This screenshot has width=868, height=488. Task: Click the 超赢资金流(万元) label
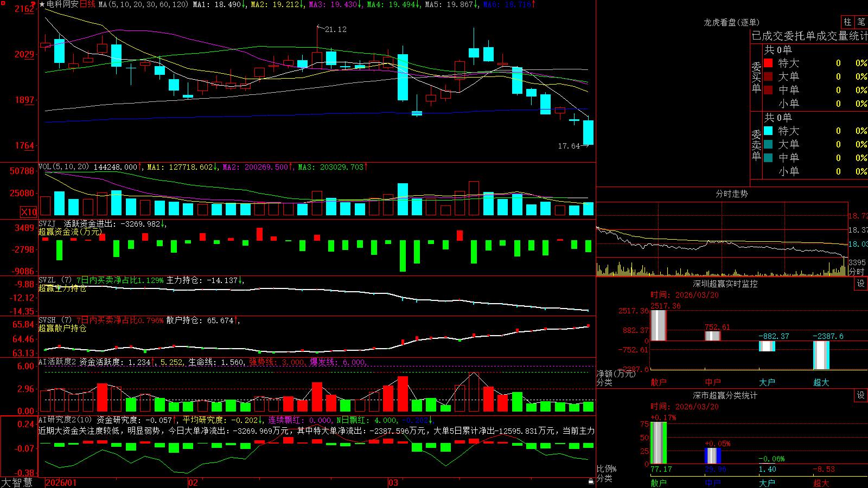[70, 232]
